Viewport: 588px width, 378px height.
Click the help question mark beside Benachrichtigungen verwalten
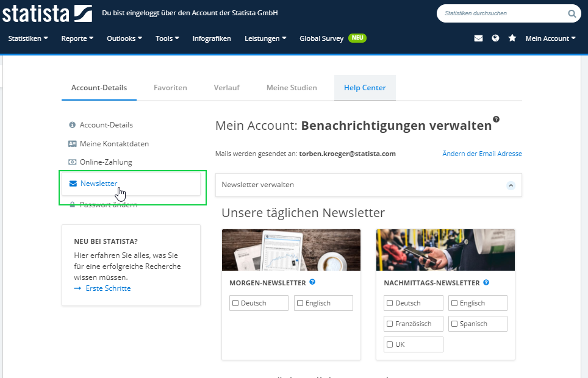click(496, 119)
